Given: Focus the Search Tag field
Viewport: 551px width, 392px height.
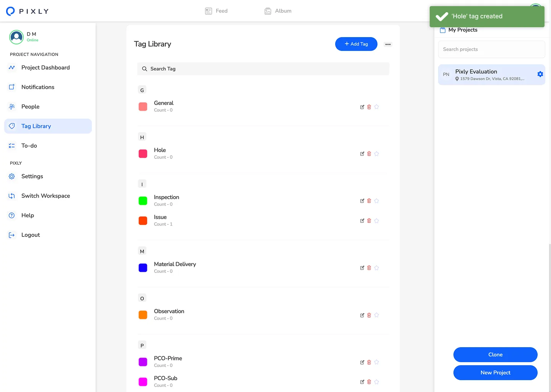Looking at the screenshot, I should coord(263,69).
